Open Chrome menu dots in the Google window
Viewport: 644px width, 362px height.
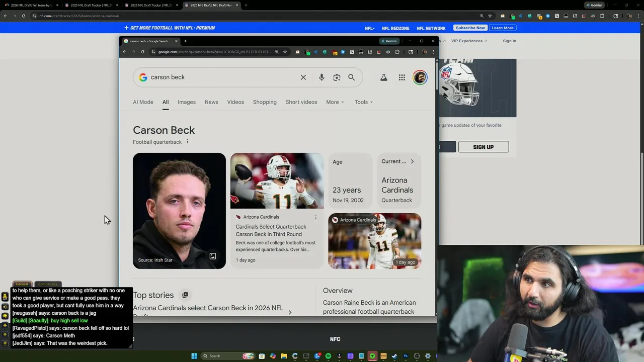(x=433, y=52)
